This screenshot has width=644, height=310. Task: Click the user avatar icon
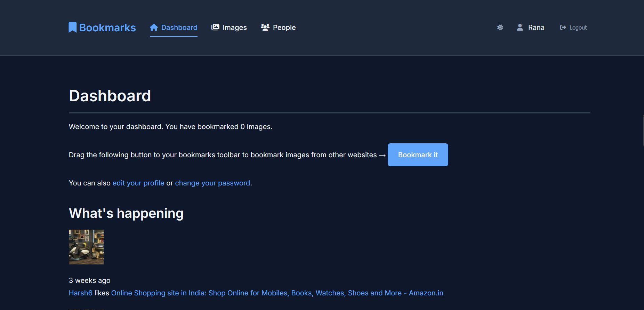click(x=520, y=27)
